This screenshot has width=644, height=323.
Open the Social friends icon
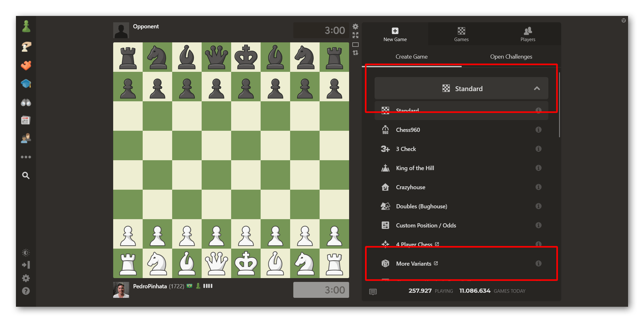[x=26, y=139]
